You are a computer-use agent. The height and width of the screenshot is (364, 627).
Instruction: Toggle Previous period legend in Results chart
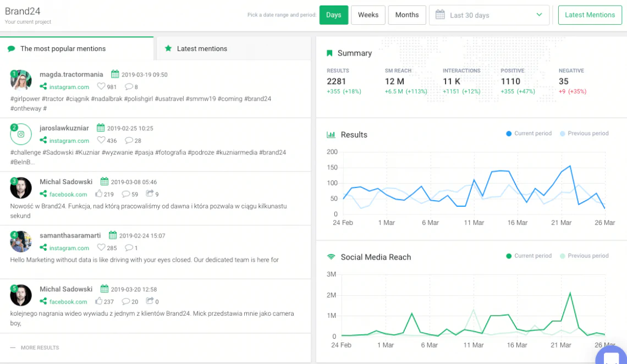coord(584,134)
